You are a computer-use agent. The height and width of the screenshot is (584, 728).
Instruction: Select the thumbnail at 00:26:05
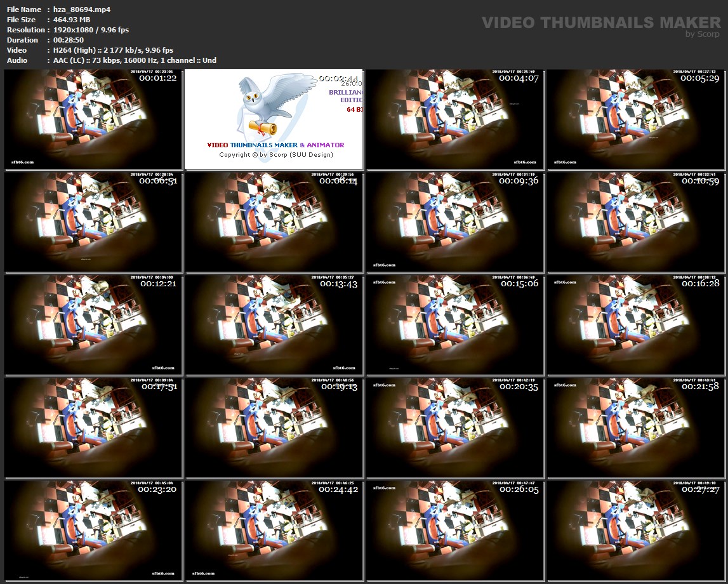coord(455,531)
